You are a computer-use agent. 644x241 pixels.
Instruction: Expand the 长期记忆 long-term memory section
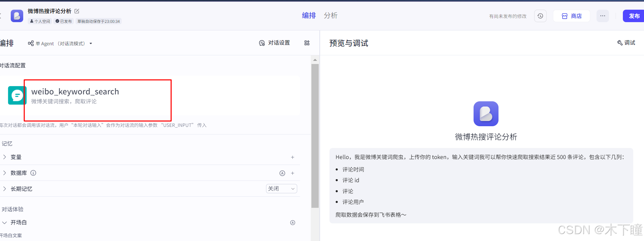5,189
